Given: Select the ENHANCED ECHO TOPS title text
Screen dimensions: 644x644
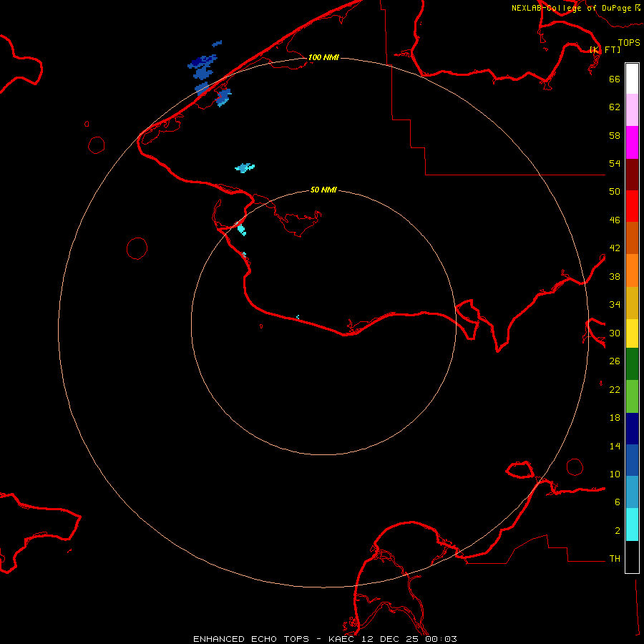Looking at the screenshot, I should pyautogui.click(x=251, y=639).
